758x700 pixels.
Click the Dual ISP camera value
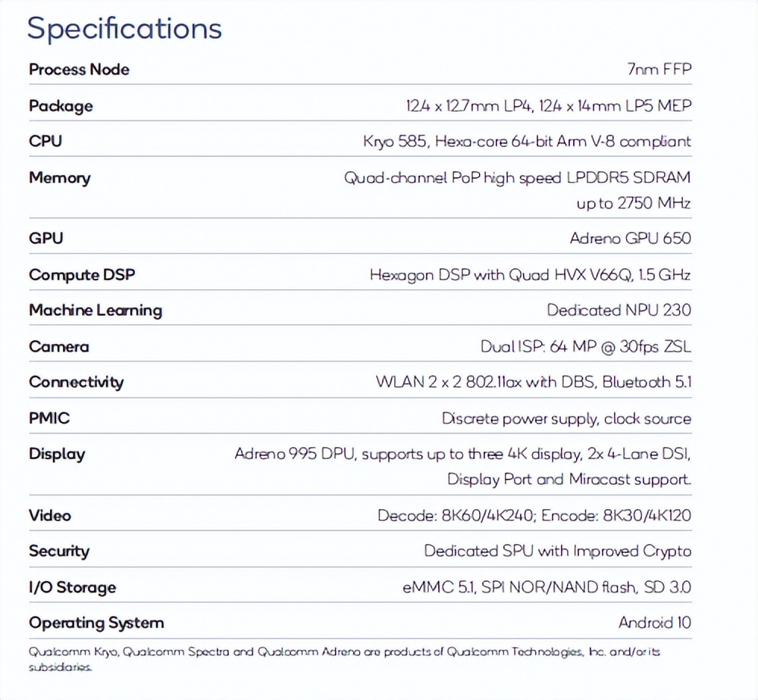coord(585,347)
